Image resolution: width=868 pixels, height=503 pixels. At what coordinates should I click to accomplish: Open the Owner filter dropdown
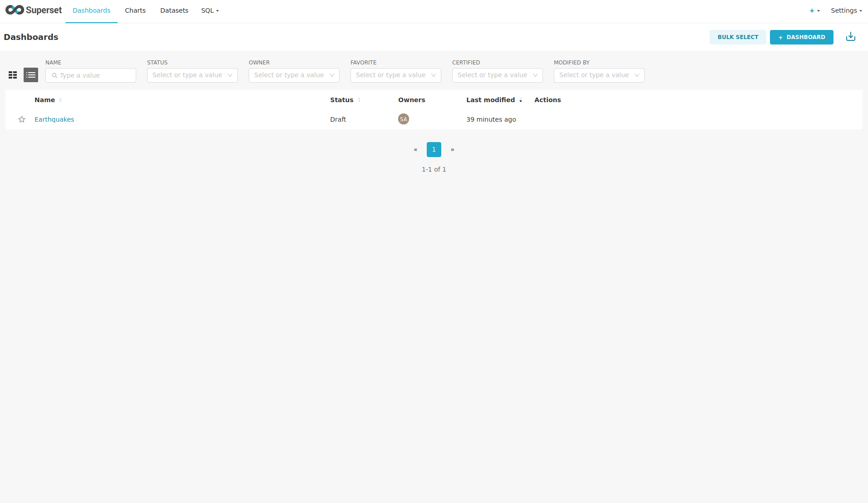(294, 75)
